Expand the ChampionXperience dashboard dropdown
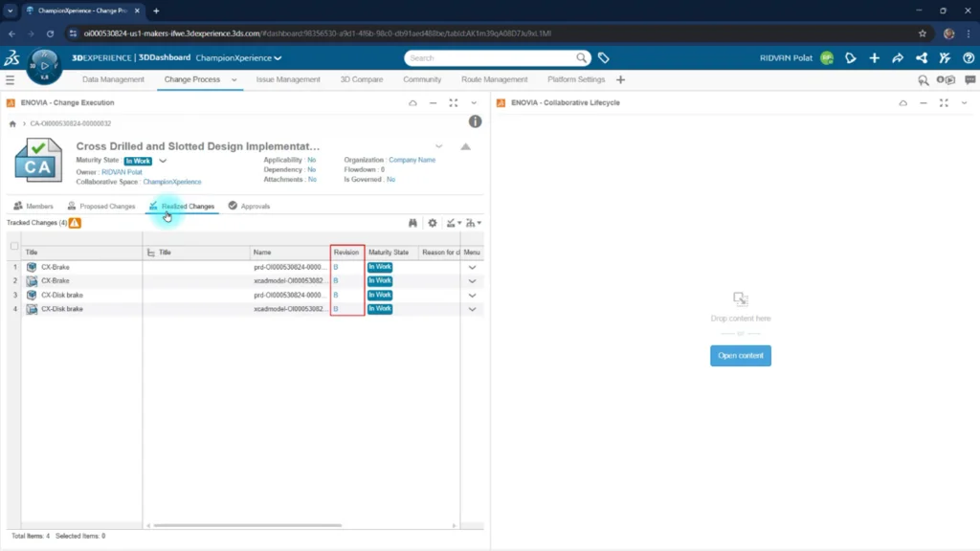The image size is (980, 551). coord(278,58)
